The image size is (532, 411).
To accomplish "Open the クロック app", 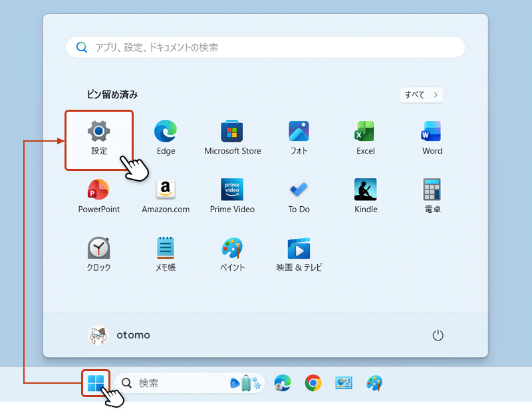I will pyautogui.click(x=98, y=255).
